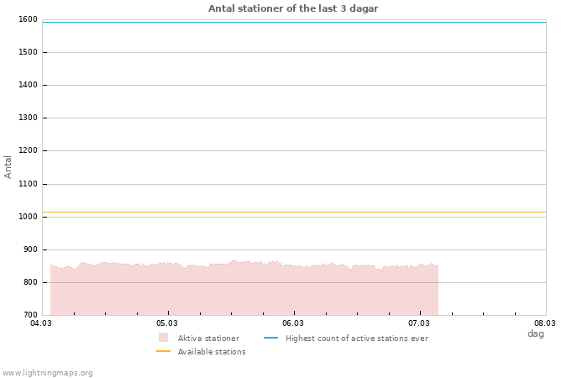The image size is (588, 378).
Task: Click the 08.03 date tick label
Action: click(545, 323)
